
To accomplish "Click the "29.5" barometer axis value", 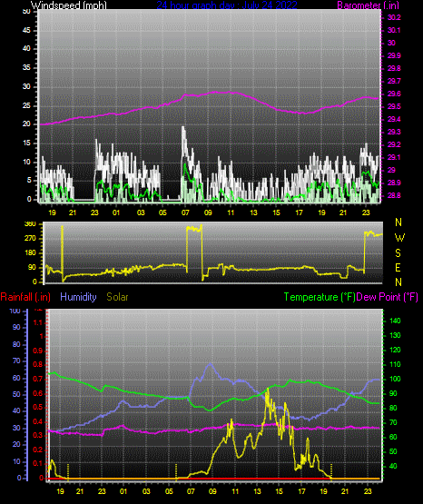I will pyautogui.click(x=394, y=106).
